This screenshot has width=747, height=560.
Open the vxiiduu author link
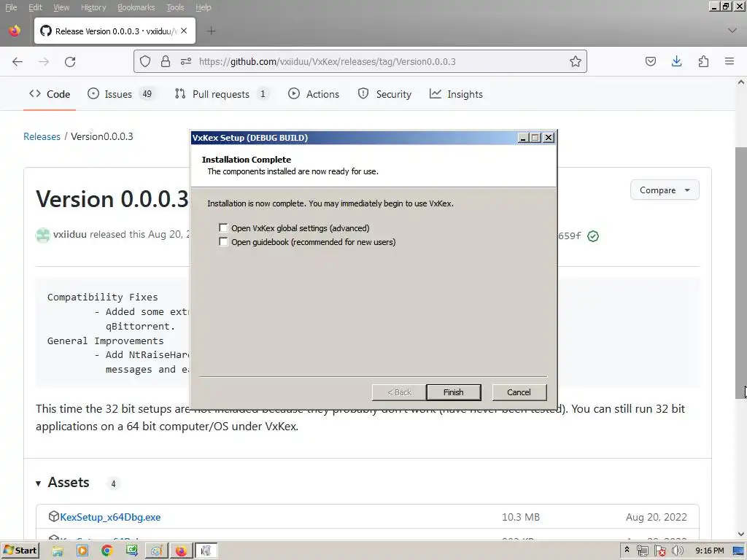[70, 234]
